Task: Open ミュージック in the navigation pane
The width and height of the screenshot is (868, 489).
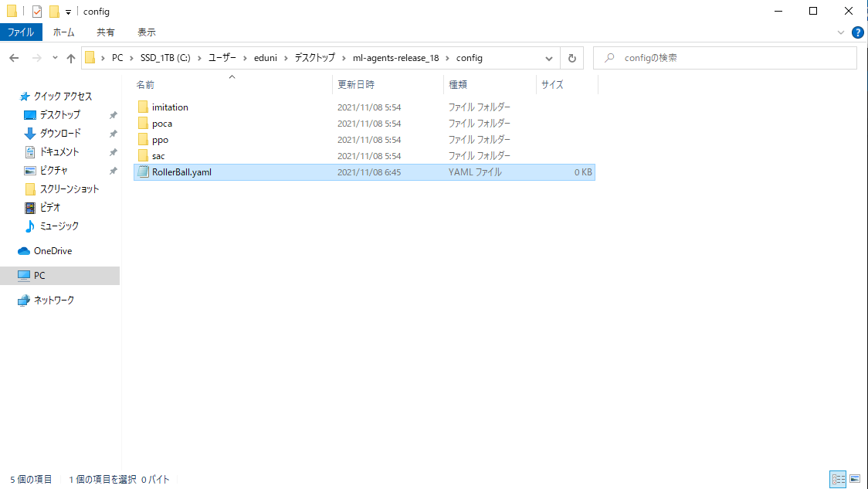Action: 59,226
